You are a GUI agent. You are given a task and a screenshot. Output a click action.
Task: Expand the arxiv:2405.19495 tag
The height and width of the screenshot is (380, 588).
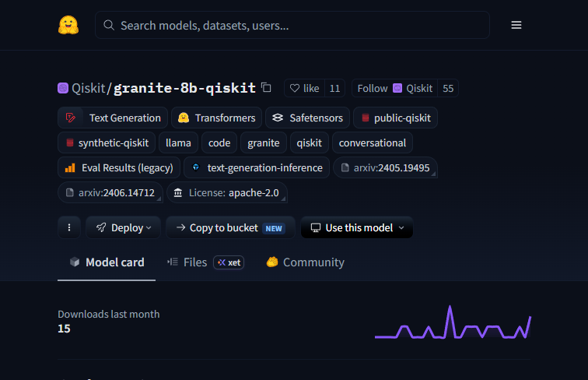[x=385, y=167]
